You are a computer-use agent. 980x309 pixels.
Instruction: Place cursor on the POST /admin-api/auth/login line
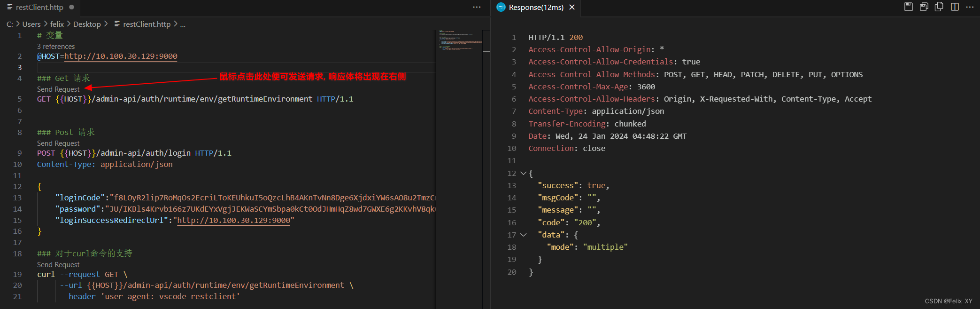[x=134, y=153]
